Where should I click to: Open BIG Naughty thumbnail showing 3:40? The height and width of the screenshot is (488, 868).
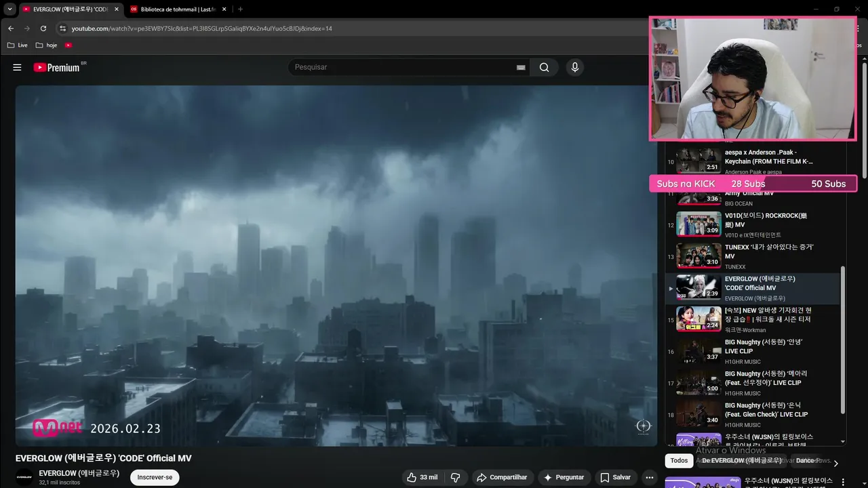click(698, 413)
